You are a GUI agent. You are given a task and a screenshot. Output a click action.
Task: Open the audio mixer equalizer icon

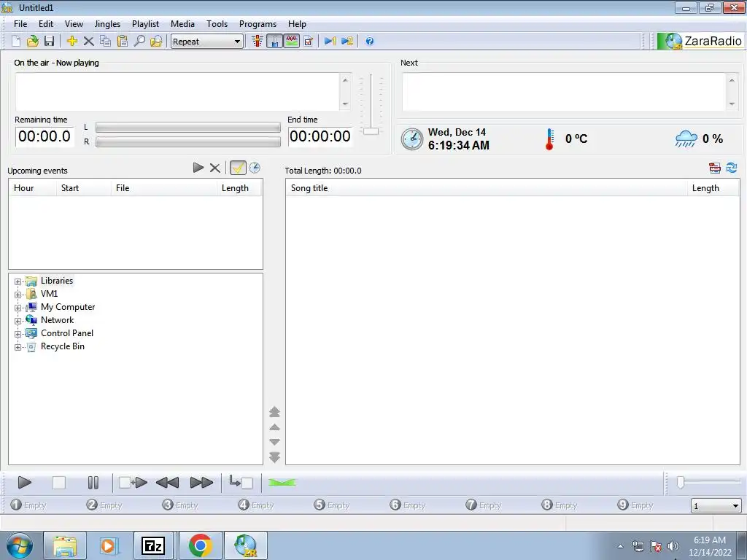click(x=258, y=42)
